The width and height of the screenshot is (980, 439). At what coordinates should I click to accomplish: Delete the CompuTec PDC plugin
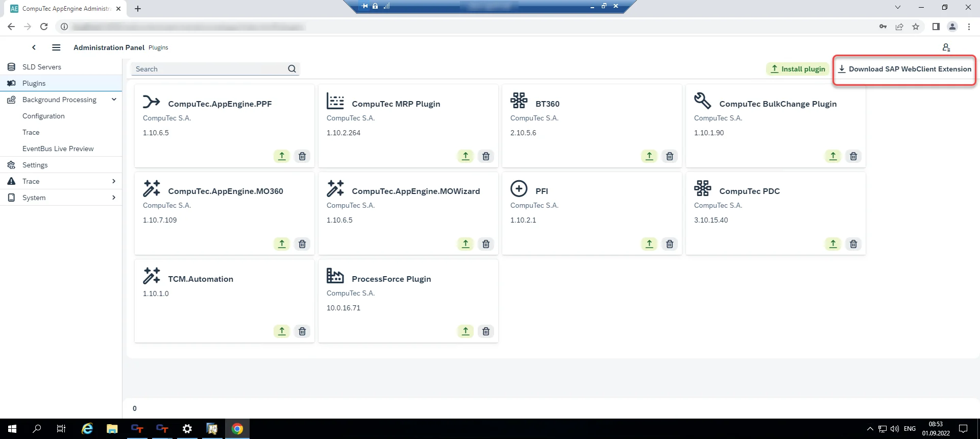853,244
